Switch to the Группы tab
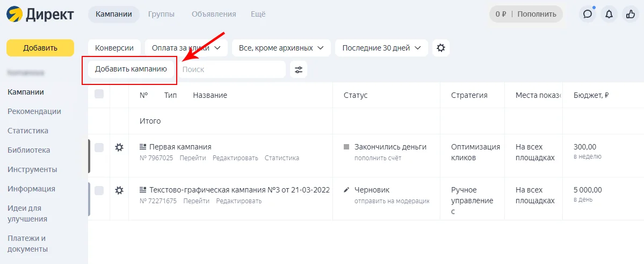 click(x=162, y=14)
